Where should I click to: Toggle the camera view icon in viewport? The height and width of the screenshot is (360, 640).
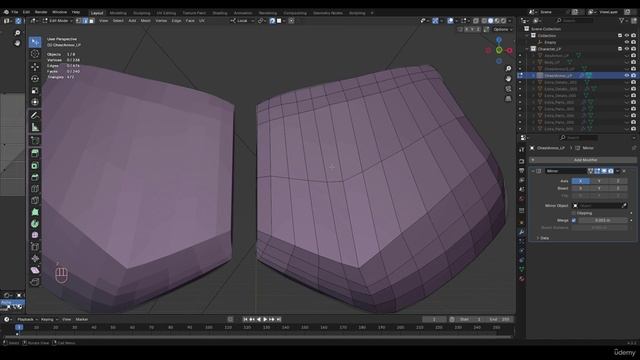click(x=508, y=89)
